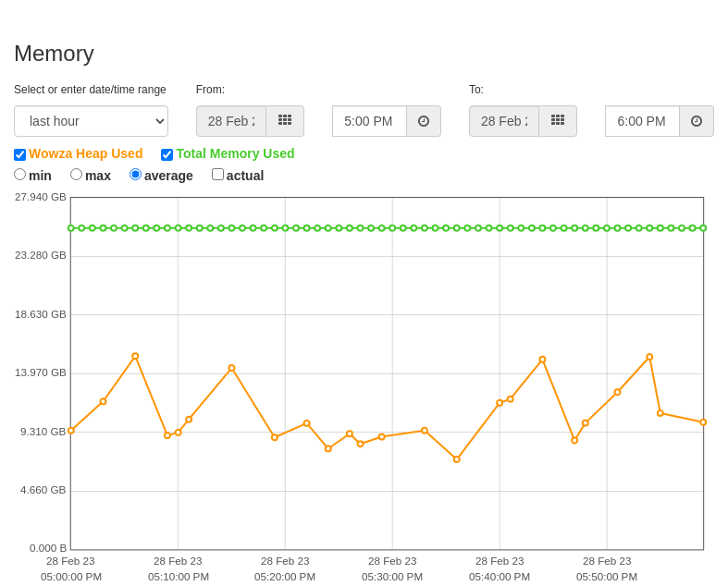Click the 4.660 GB axis label
The image size is (728, 586).
point(43,491)
